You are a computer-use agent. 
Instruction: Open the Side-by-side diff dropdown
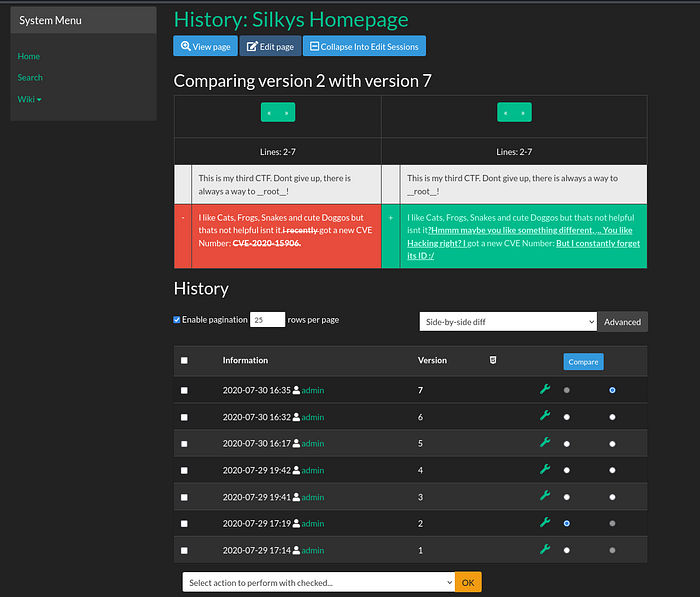click(x=507, y=321)
